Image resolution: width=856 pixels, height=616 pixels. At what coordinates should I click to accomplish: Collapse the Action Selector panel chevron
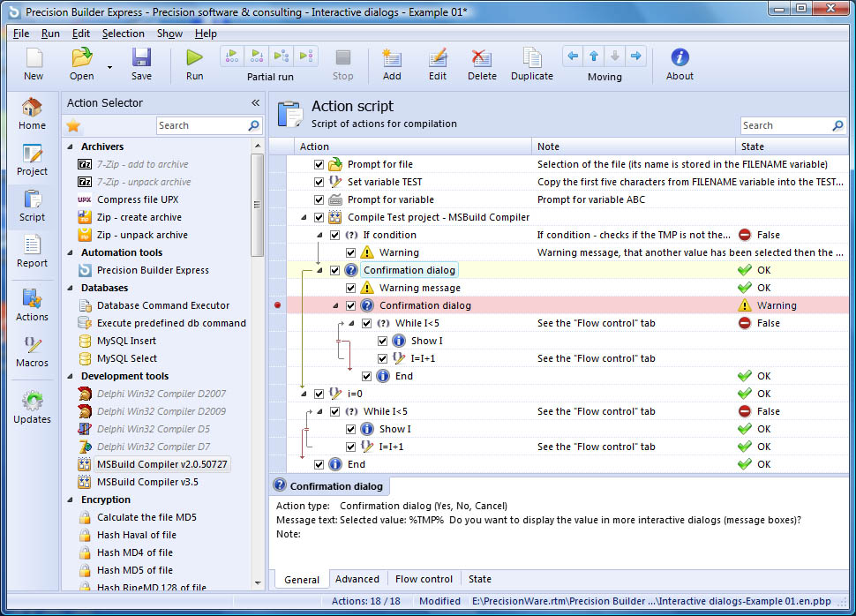[255, 102]
